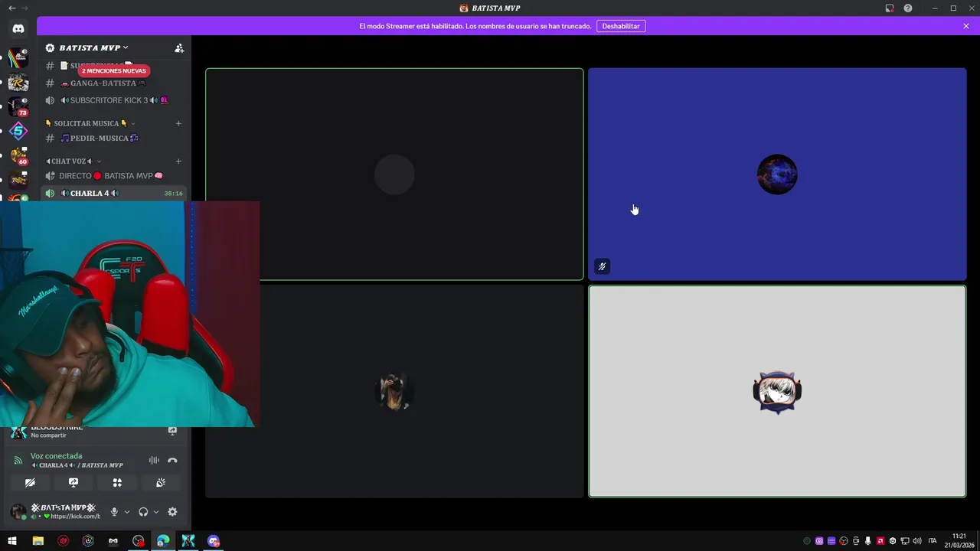Screen dimensions: 980x551
Task: Open the ITA language indicator
Action: tap(933, 541)
